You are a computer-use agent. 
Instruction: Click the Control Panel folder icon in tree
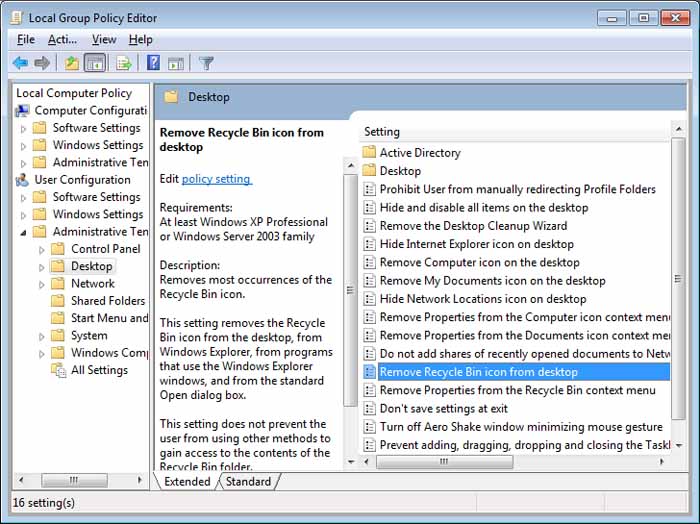coord(58,249)
